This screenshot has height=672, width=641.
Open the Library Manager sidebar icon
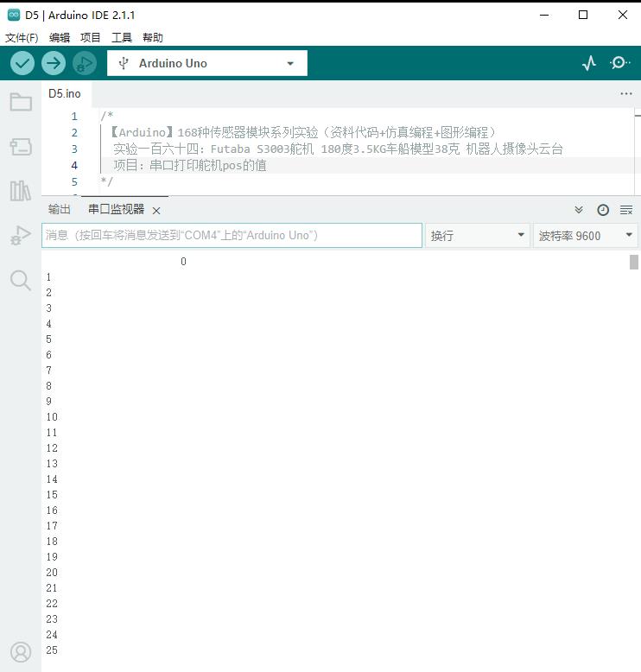pyautogui.click(x=21, y=191)
